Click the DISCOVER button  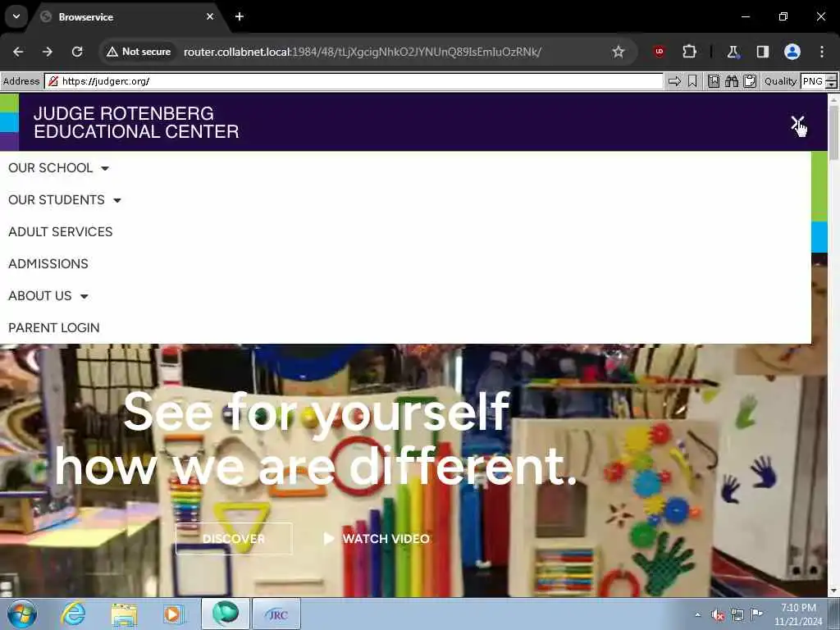(x=234, y=538)
